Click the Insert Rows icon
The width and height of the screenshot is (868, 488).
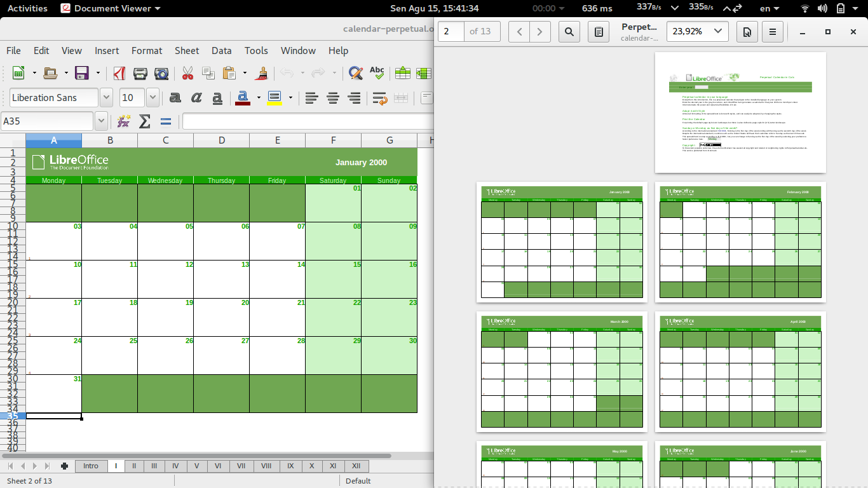(x=402, y=73)
